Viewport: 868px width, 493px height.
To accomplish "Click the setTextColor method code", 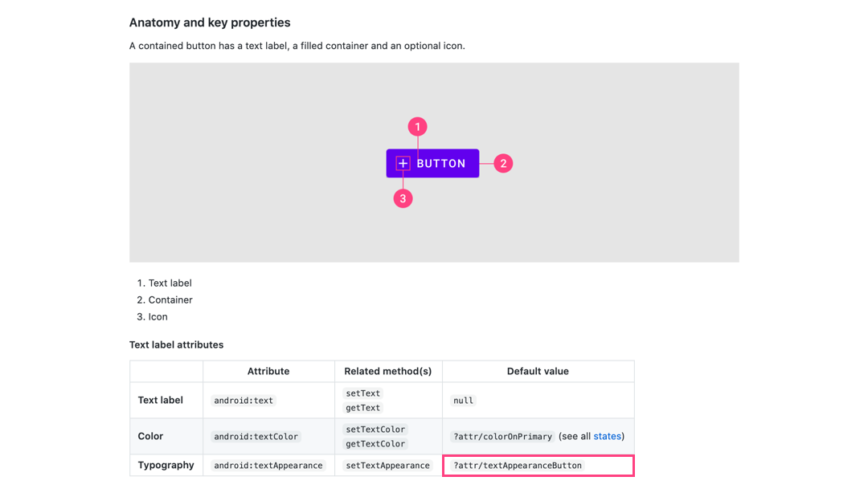I will point(375,430).
